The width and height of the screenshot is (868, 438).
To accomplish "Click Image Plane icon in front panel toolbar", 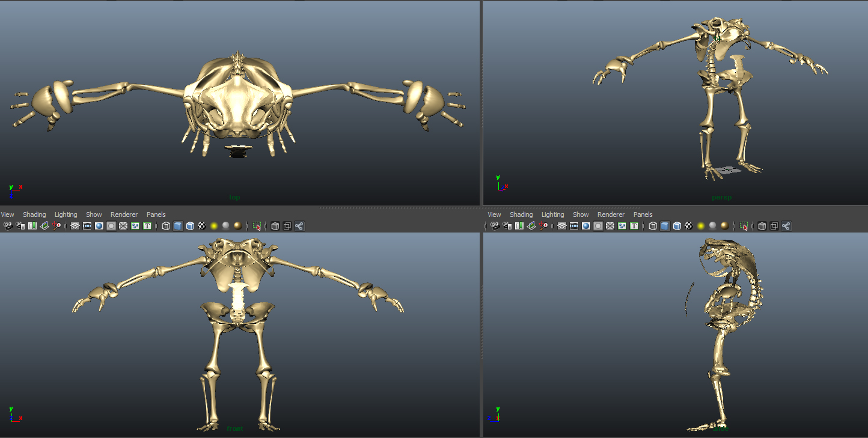I will click(44, 226).
